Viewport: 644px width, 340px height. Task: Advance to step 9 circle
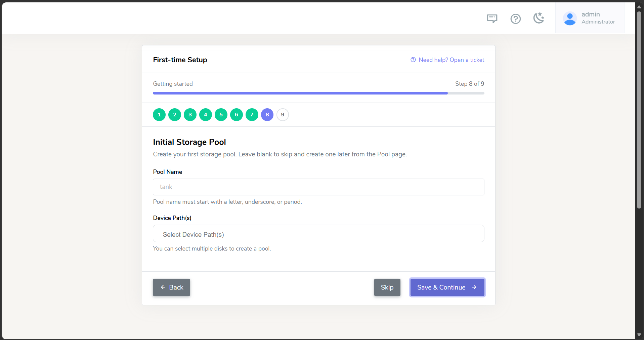[x=283, y=115]
